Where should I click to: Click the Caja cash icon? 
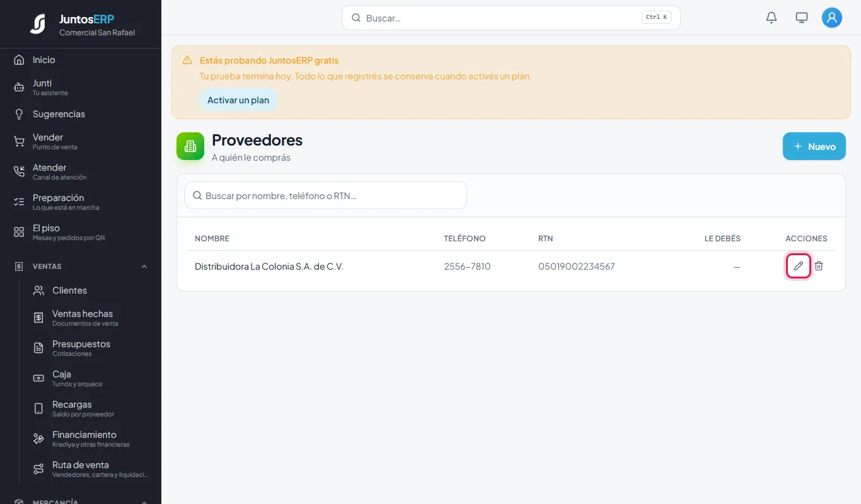pos(38,379)
